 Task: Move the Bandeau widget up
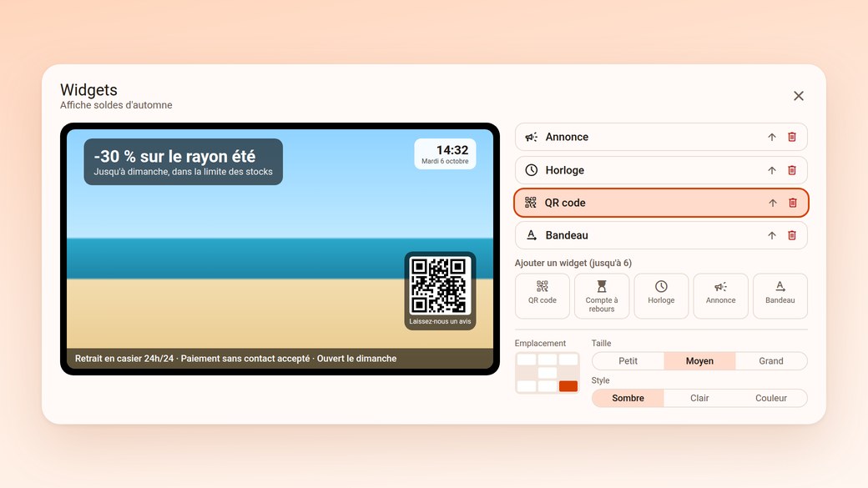click(x=772, y=236)
